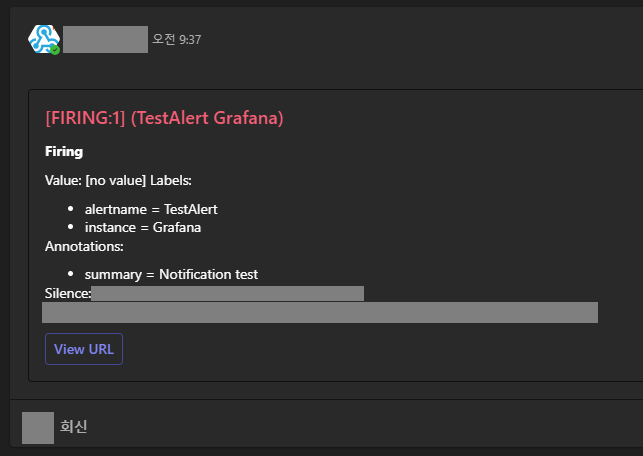
Task: Click the redacted sender name
Action: pyautogui.click(x=105, y=40)
